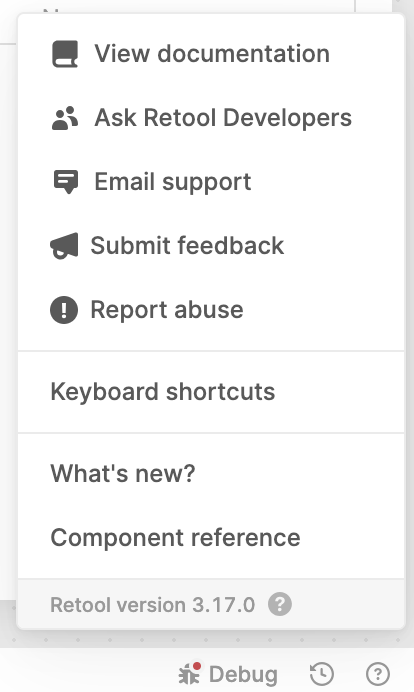The height and width of the screenshot is (692, 414).
Task: Open the What's new? item
Action: click(211, 474)
